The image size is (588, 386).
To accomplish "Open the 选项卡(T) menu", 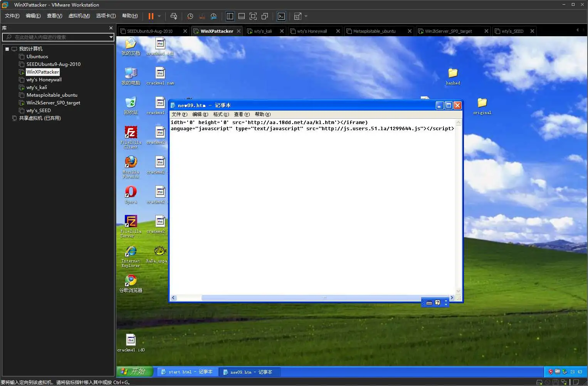I will coord(106,16).
